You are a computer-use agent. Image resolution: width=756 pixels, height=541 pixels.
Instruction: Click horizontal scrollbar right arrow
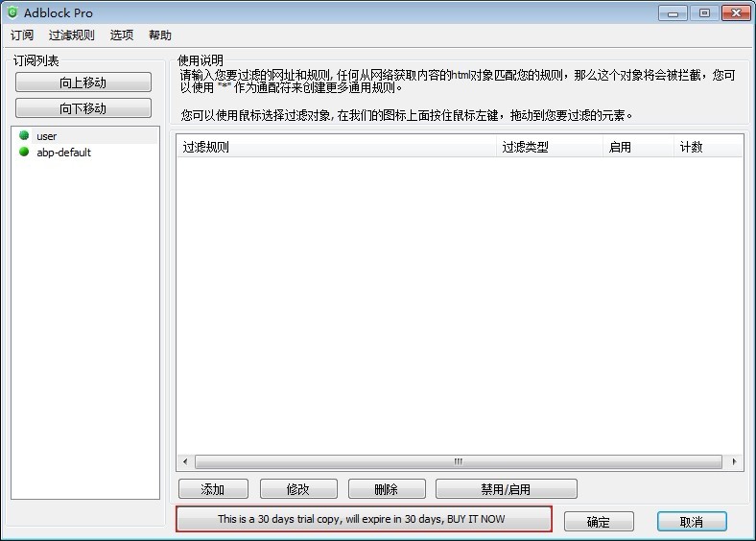click(x=735, y=461)
